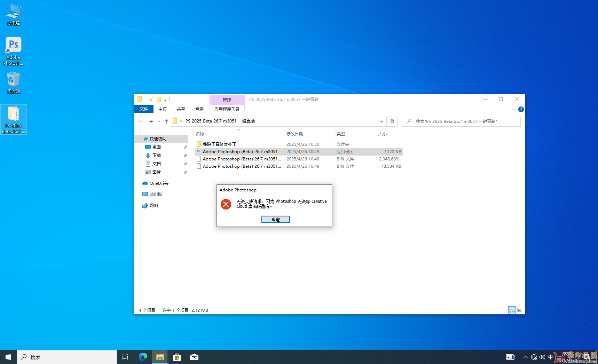The width and height of the screenshot is (598, 364).
Task: Open the 应用程序工具 ribbon tab
Action: [227, 109]
